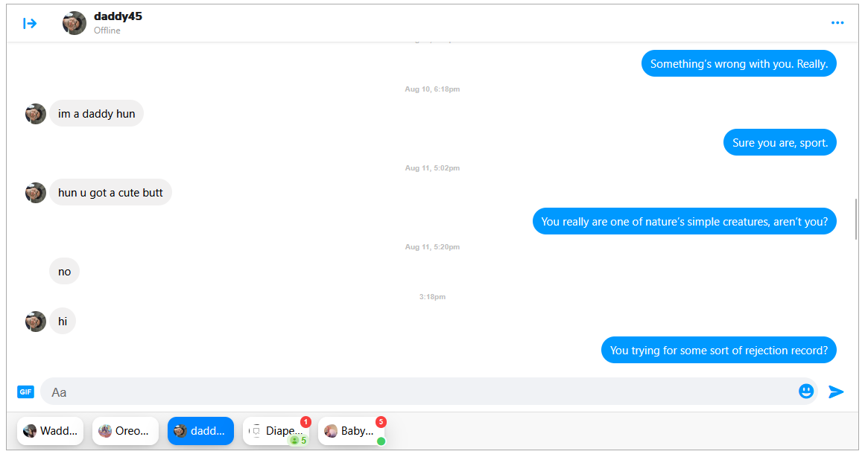Open the Baby... chat tab
868x460 pixels.
pyautogui.click(x=352, y=431)
